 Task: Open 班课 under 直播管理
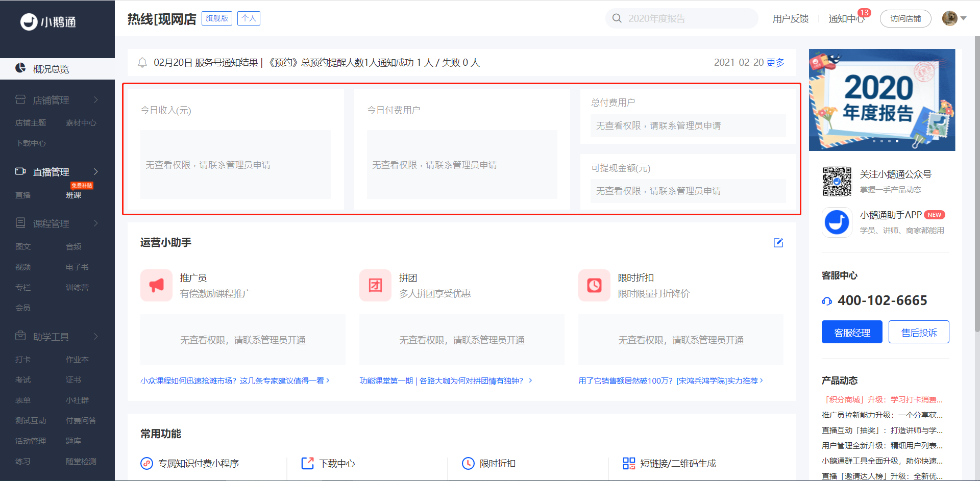(73, 195)
